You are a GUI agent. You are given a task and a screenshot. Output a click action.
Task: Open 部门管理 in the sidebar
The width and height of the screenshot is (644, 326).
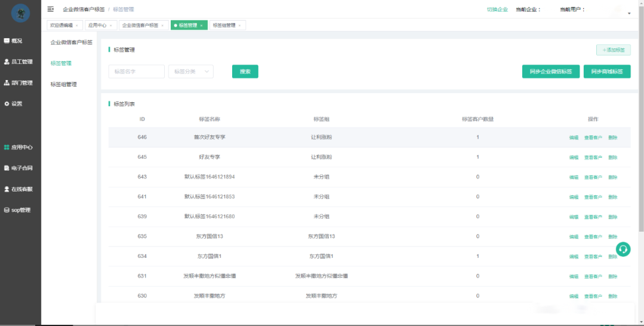[19, 83]
